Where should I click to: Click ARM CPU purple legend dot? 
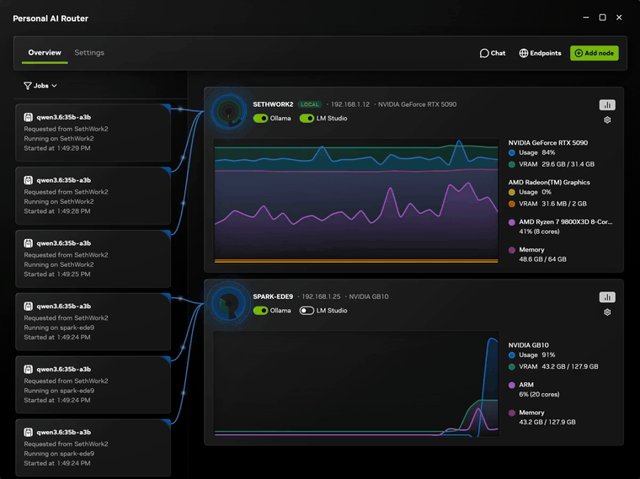[512, 385]
